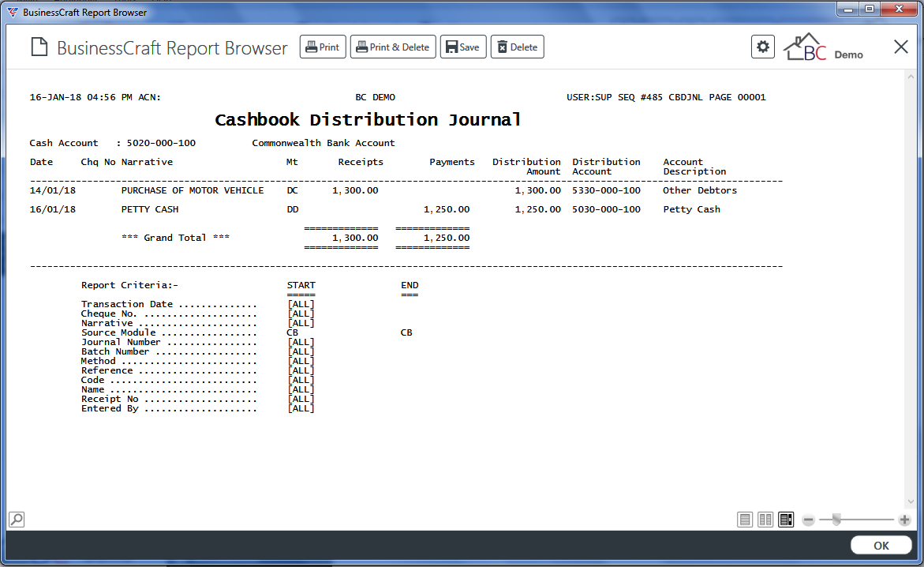The width and height of the screenshot is (924, 567).
Task: Maximize the Report Browser window
Action: pyautogui.click(x=870, y=9)
